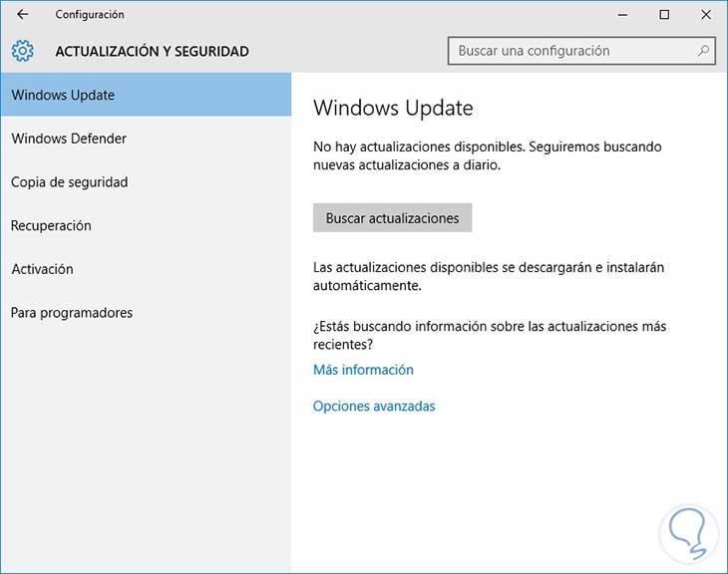Click 'No hay actualizaciones disponibles' status text
728x574 pixels.
(x=488, y=155)
